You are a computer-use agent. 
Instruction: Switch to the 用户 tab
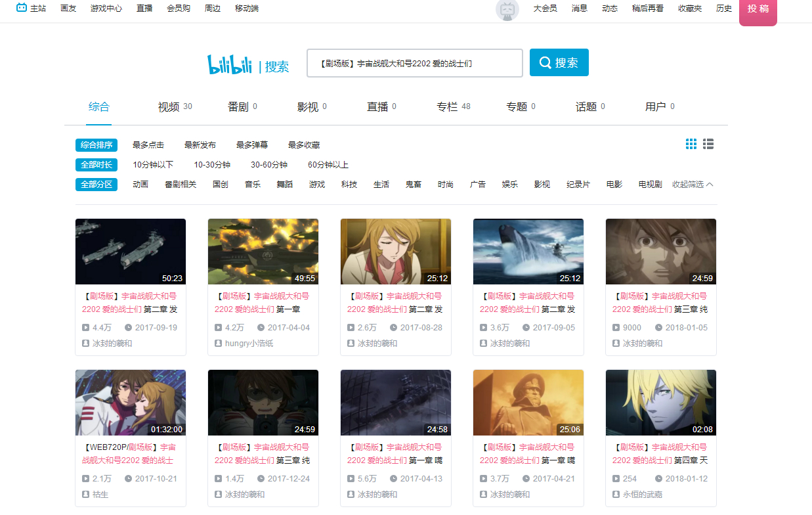[x=660, y=106]
